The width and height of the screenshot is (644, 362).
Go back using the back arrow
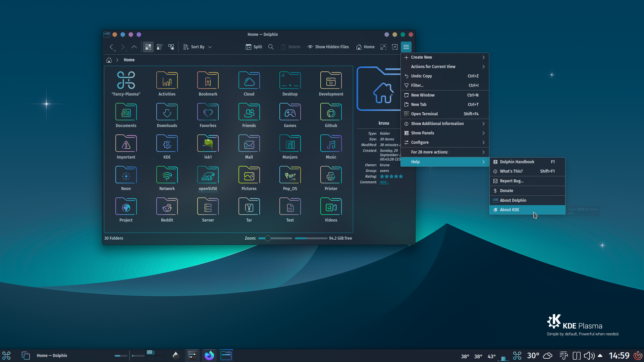[112, 47]
